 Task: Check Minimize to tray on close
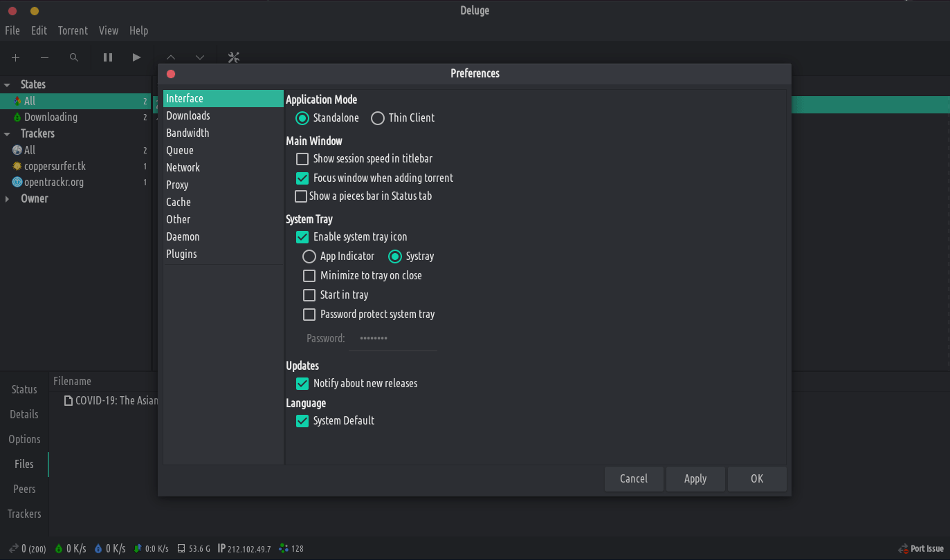point(309,276)
